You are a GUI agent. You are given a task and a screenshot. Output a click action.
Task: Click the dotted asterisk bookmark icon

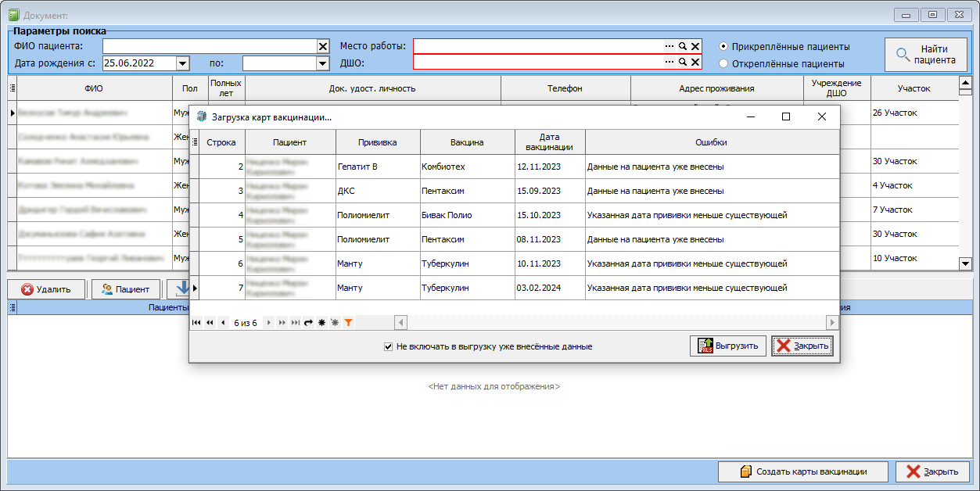pyautogui.click(x=334, y=322)
